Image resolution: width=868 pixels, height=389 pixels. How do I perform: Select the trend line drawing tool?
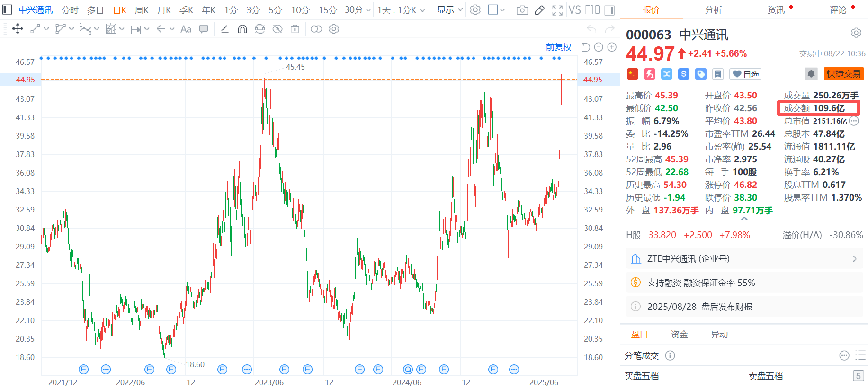click(35, 29)
